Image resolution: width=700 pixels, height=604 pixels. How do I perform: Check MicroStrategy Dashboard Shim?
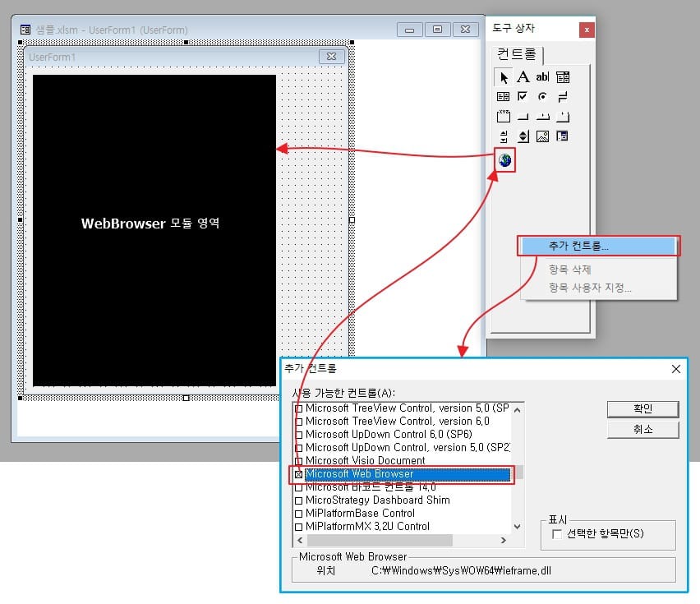pos(299,500)
